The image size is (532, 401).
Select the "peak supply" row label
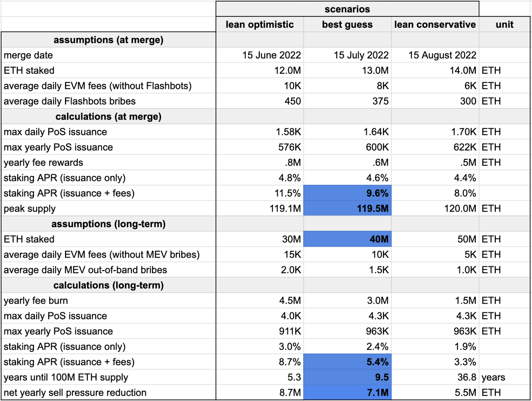(x=30, y=209)
